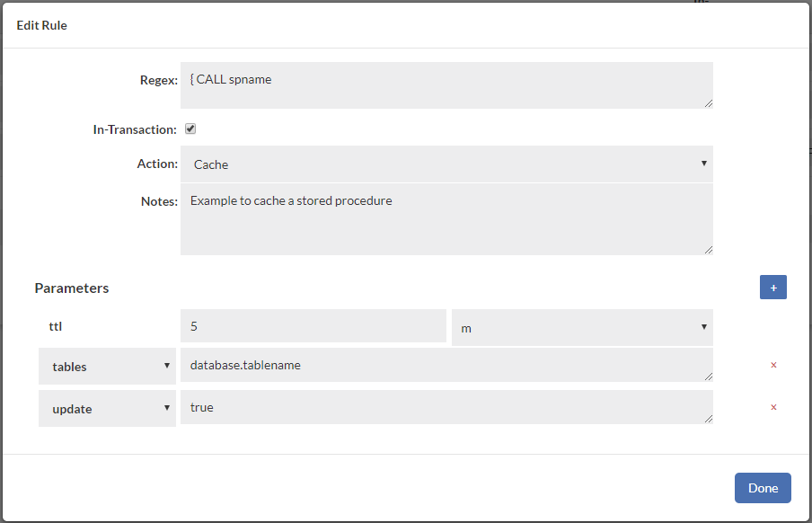Remove the tables parameter row

coord(773,366)
